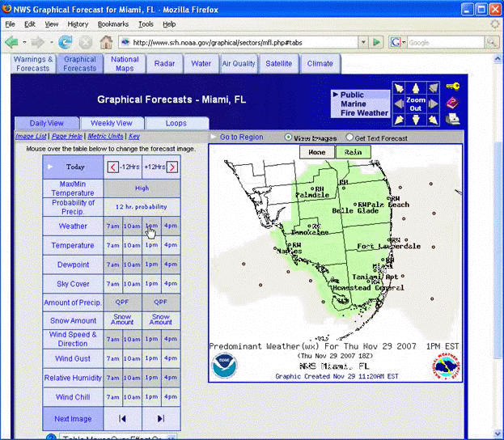Select the View Images radio button
Screen dimensions: 504x440
coord(288,137)
